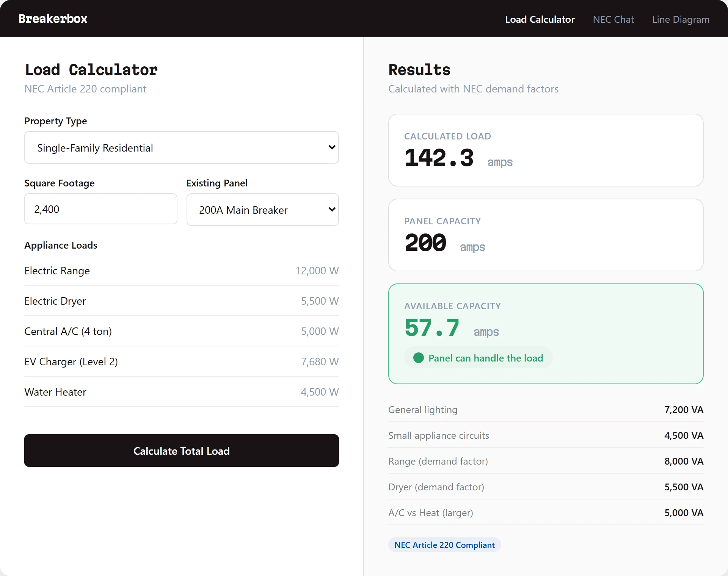Click the 142.3 calculated load value
This screenshot has width=728, height=576.
coord(439,158)
